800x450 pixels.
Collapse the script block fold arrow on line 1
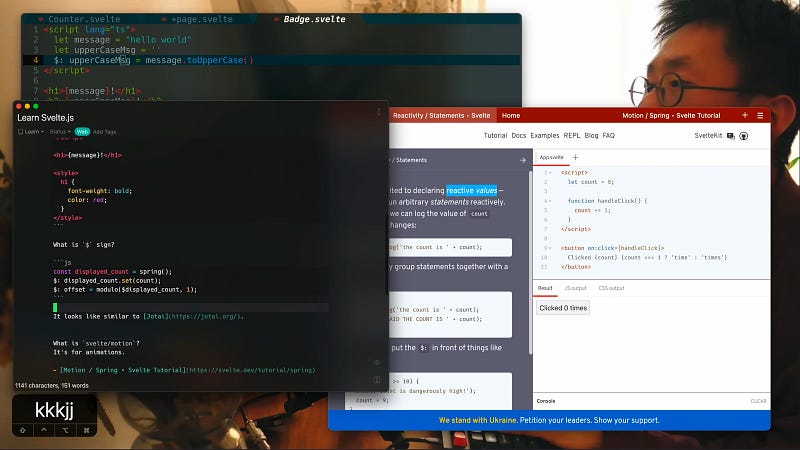pyautogui.click(x=550, y=172)
